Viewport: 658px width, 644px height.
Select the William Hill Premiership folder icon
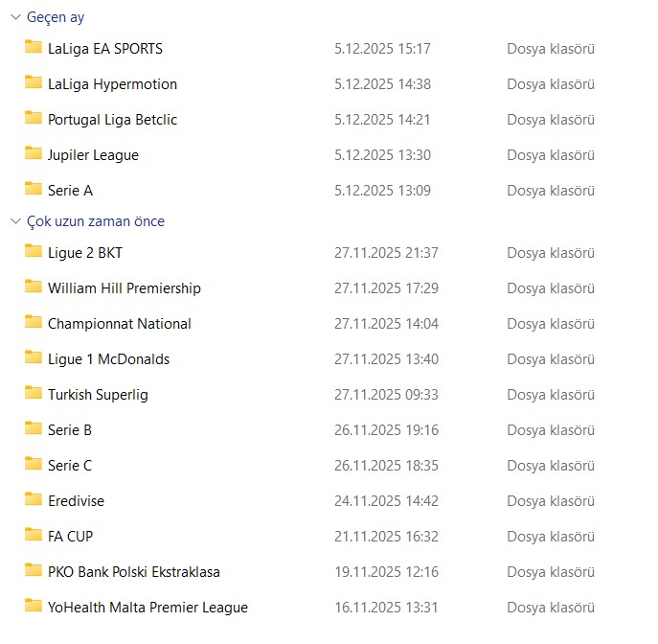[x=34, y=287]
